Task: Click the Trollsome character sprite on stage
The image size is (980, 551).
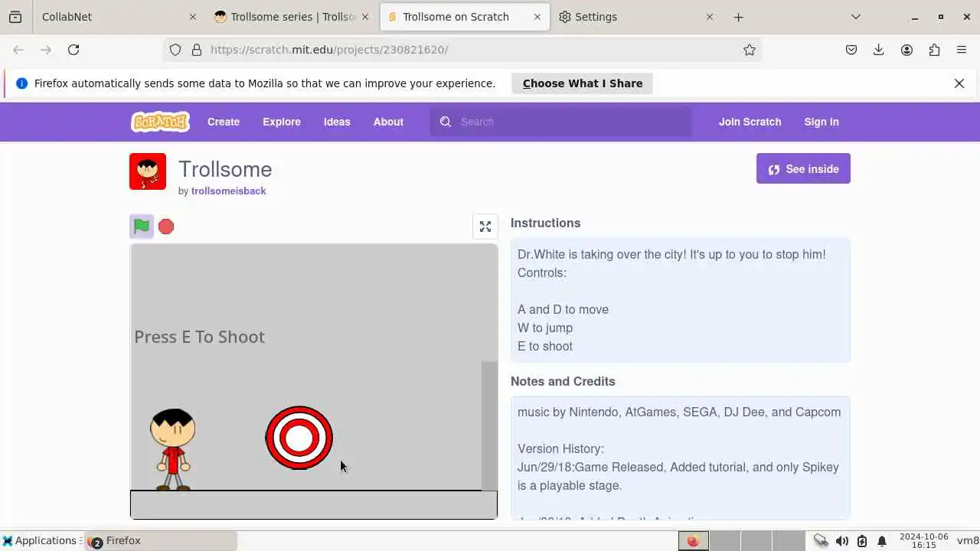Action: (173, 449)
